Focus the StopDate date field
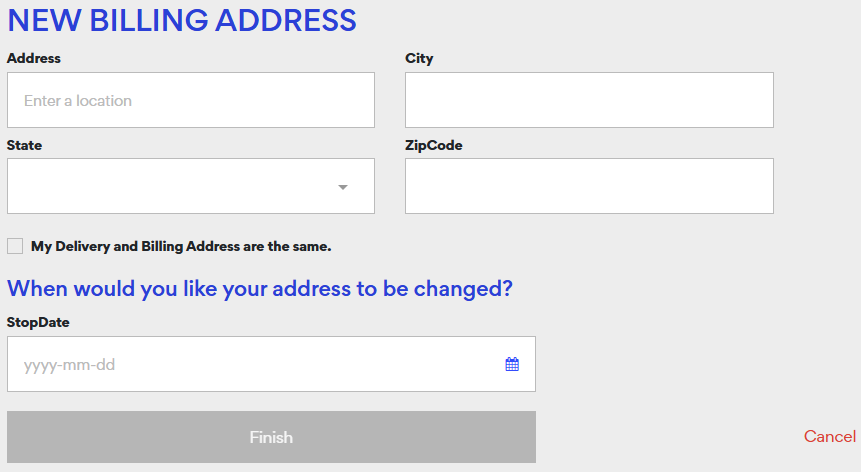Image resolution: width=861 pixels, height=472 pixels. [271, 364]
